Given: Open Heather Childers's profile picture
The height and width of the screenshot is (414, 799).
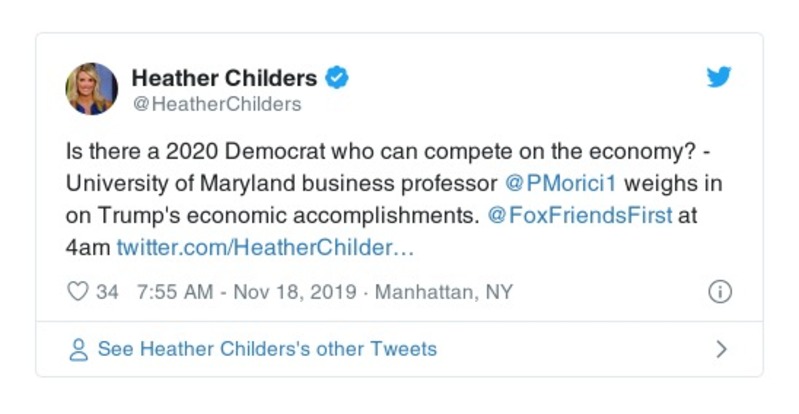Looking at the screenshot, I should [92, 88].
